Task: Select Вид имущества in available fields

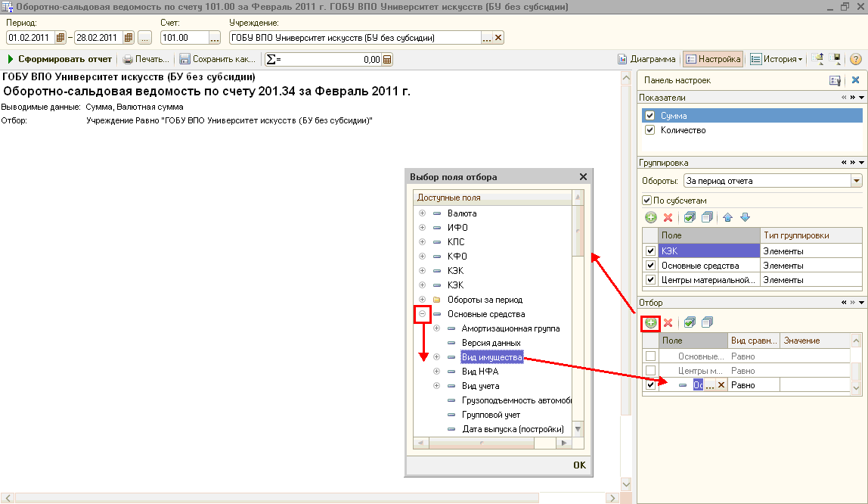Action: tap(491, 357)
